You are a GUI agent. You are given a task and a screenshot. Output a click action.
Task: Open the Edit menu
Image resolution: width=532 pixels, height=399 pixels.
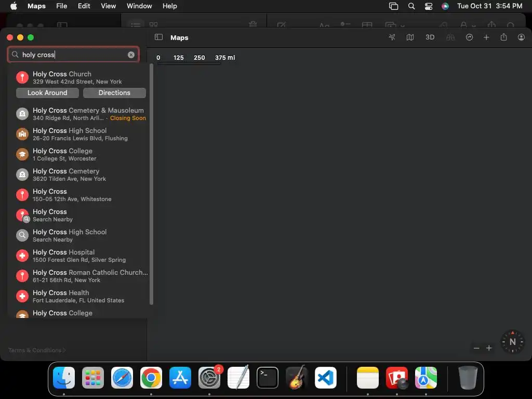coord(84,6)
